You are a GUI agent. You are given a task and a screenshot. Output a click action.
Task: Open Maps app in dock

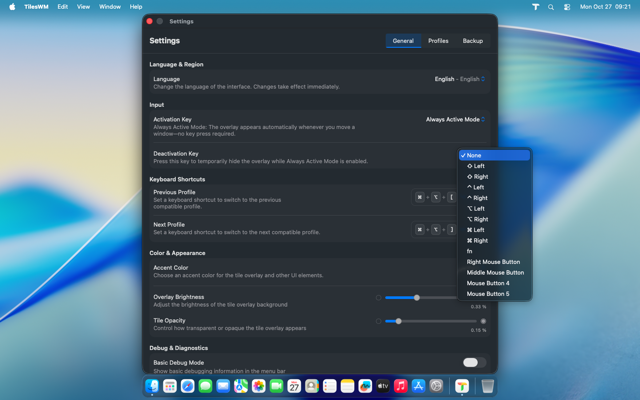(x=241, y=386)
